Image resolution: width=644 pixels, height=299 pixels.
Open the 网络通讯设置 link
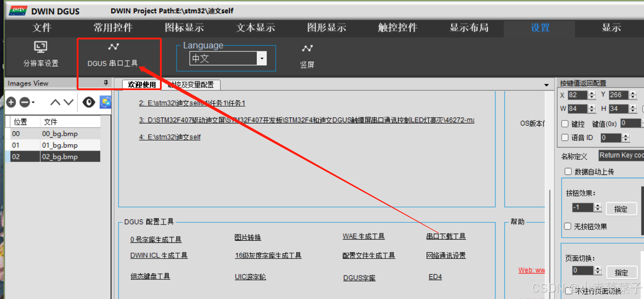tap(446, 256)
